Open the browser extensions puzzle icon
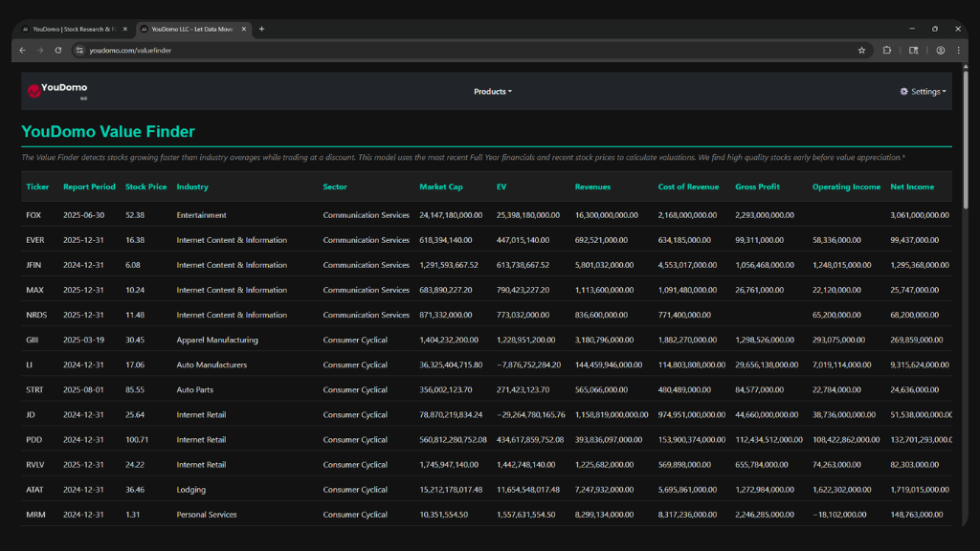 tap(887, 50)
